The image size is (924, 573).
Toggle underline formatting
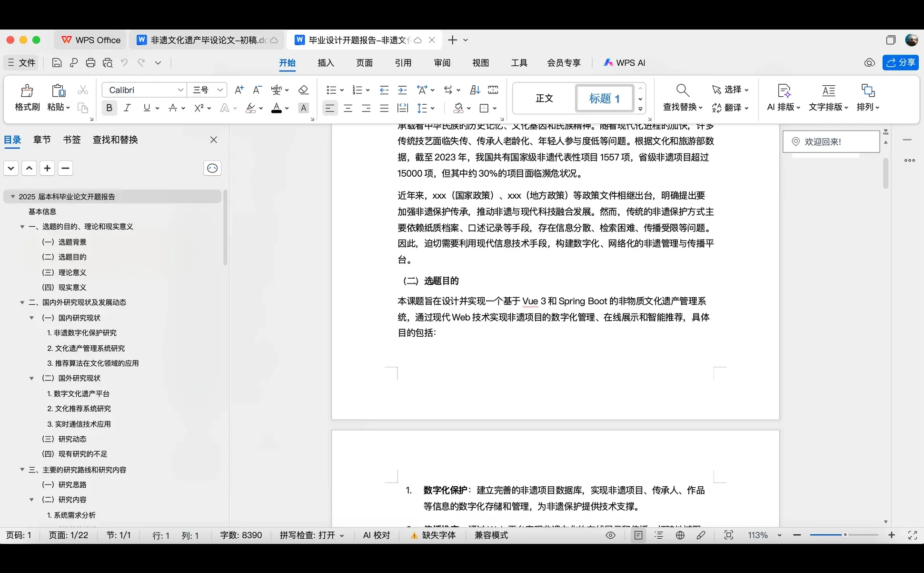(147, 108)
